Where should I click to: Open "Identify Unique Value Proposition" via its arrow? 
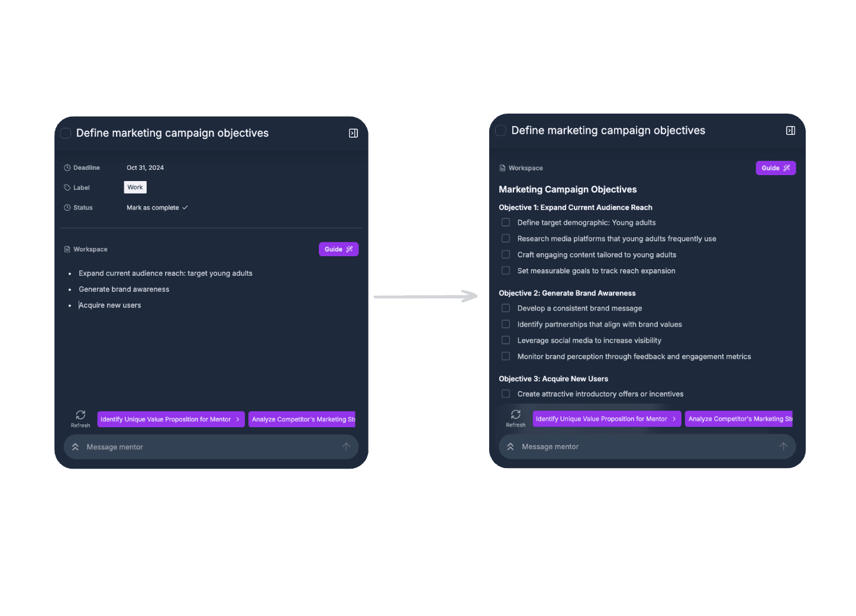238,419
